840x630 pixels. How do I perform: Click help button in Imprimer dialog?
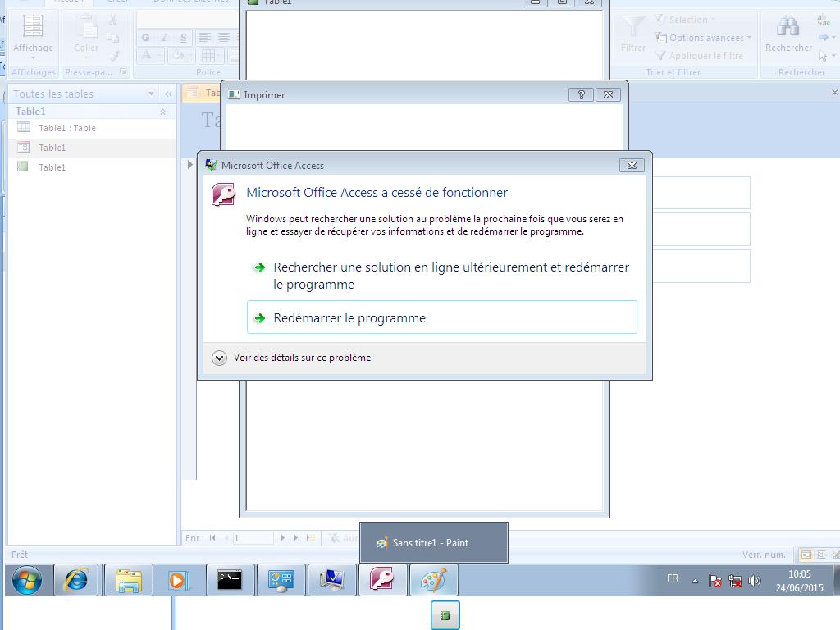(582, 95)
